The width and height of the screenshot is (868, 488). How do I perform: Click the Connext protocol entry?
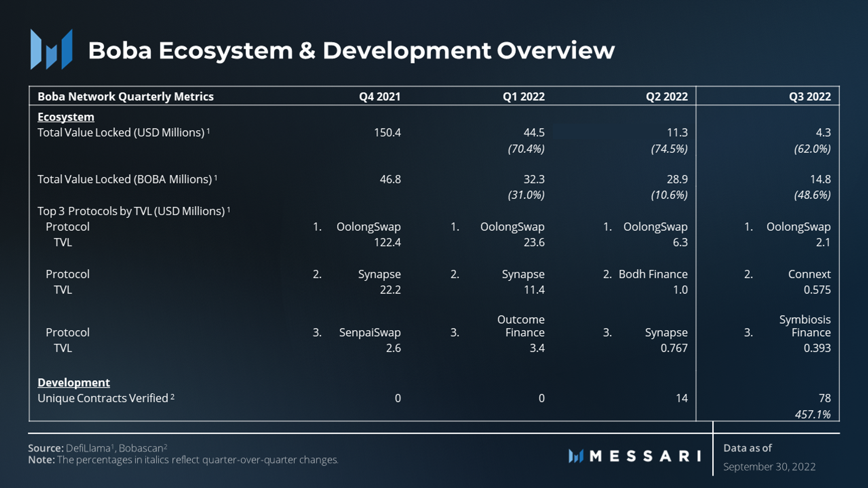point(809,274)
